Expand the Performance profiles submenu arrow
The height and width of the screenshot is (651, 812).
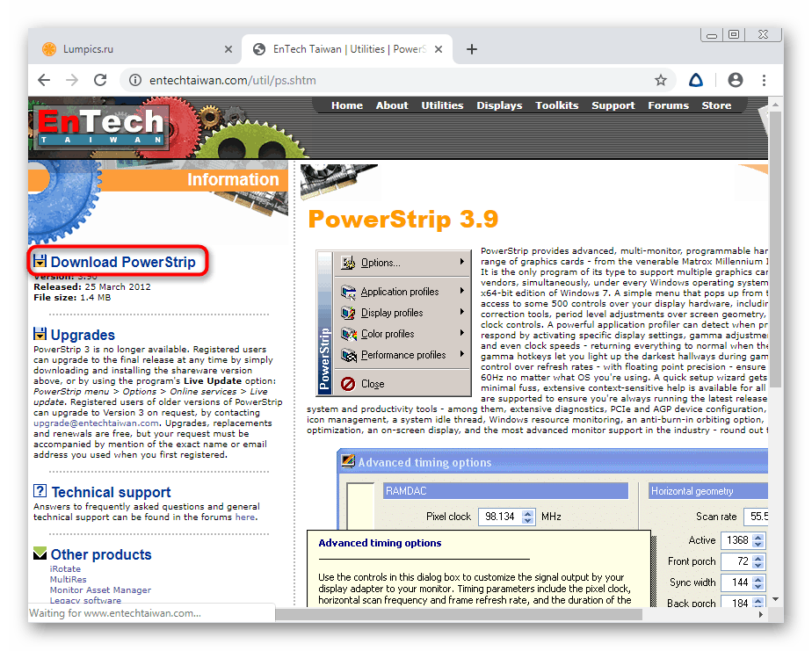(x=461, y=354)
